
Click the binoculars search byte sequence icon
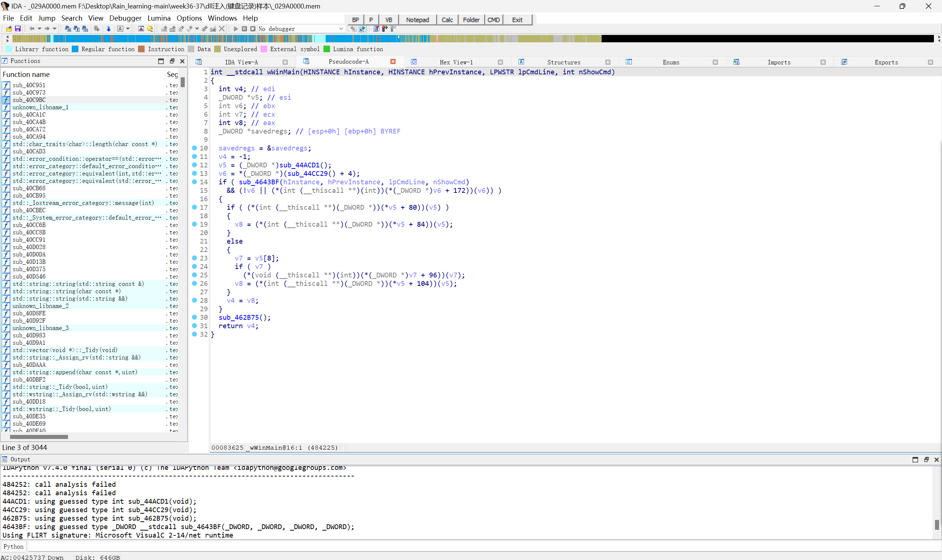(x=85, y=29)
